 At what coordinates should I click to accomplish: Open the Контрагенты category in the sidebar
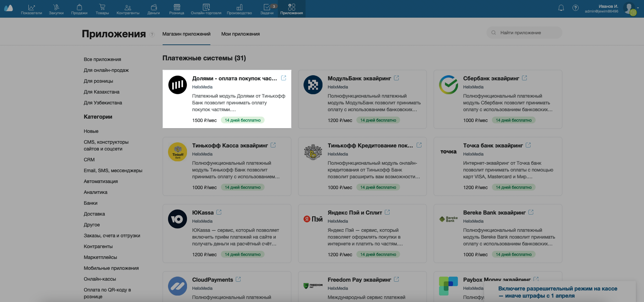coord(98,246)
